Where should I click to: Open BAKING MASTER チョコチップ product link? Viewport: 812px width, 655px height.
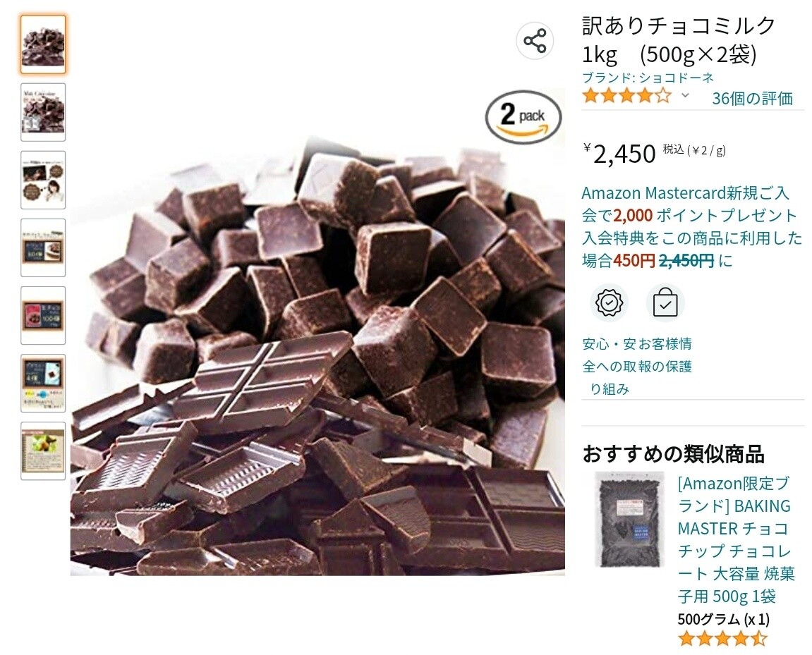734,539
